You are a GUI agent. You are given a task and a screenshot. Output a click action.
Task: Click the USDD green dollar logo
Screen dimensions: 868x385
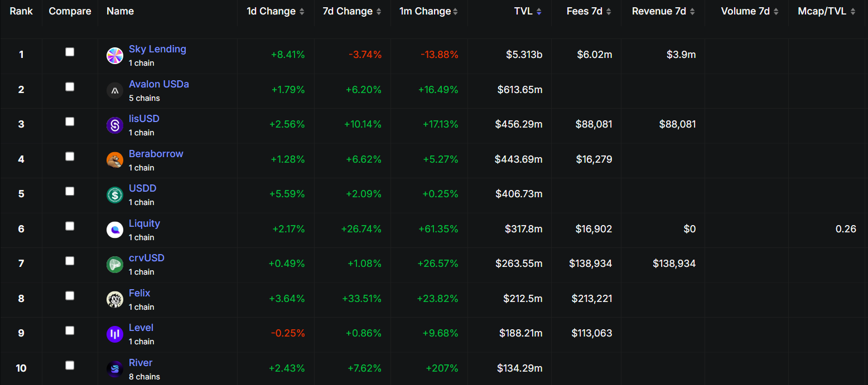(114, 194)
